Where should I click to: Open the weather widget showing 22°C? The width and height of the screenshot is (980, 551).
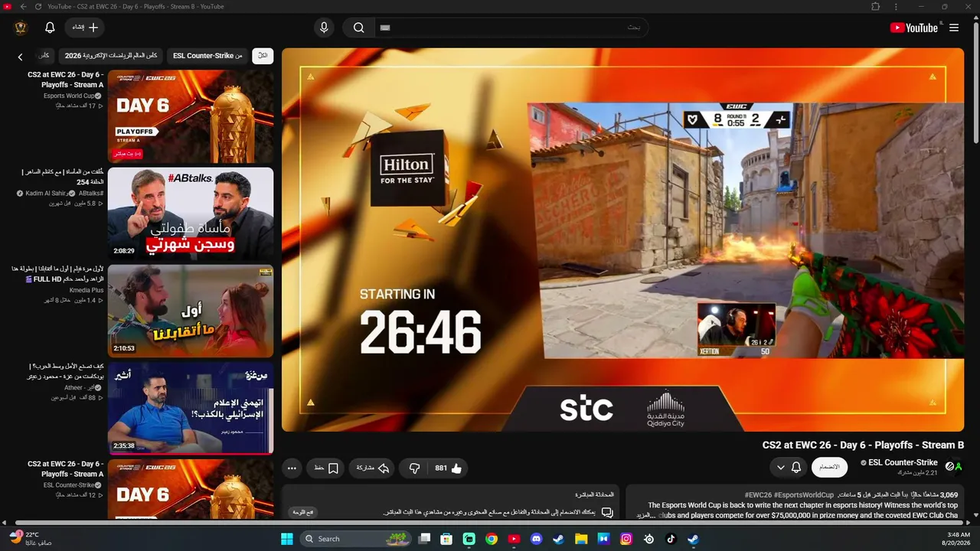point(32,539)
